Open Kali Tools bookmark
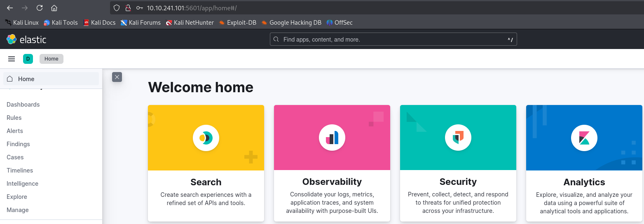The width and height of the screenshot is (644, 224). coord(61,23)
